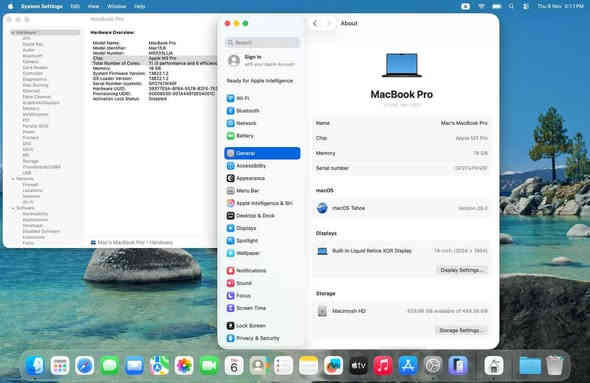Viewport: 590px width, 383px height.
Task: Open App Store from the Dock
Action: (x=408, y=365)
